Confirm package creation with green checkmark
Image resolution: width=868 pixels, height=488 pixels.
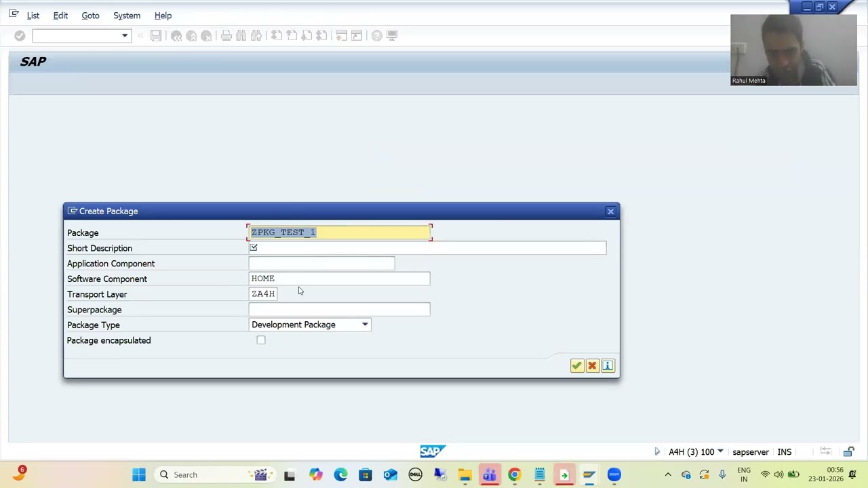576,366
